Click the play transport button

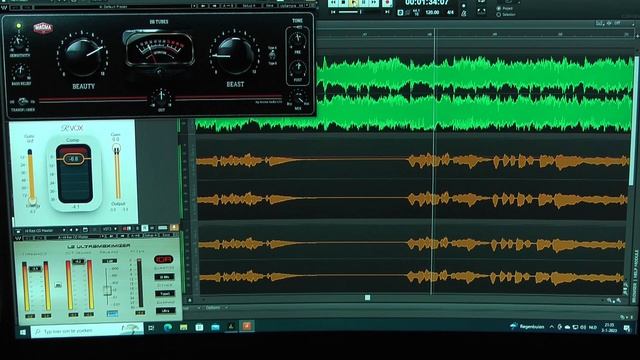[x=354, y=2]
